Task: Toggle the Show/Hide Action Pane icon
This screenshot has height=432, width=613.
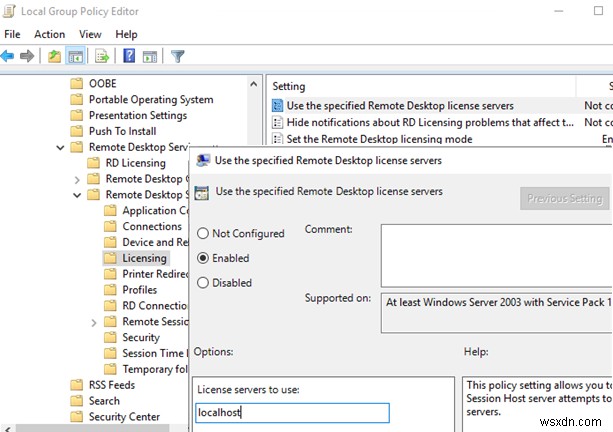Action: point(150,56)
